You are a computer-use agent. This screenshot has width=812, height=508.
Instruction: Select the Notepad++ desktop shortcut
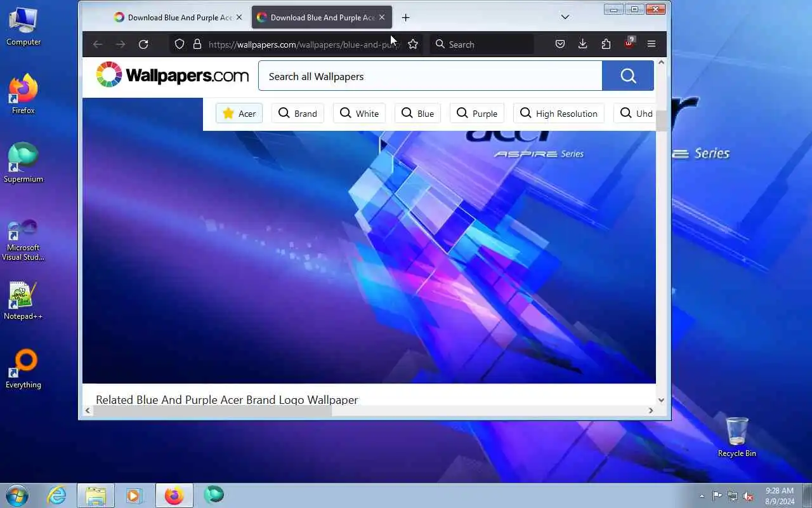click(23, 300)
